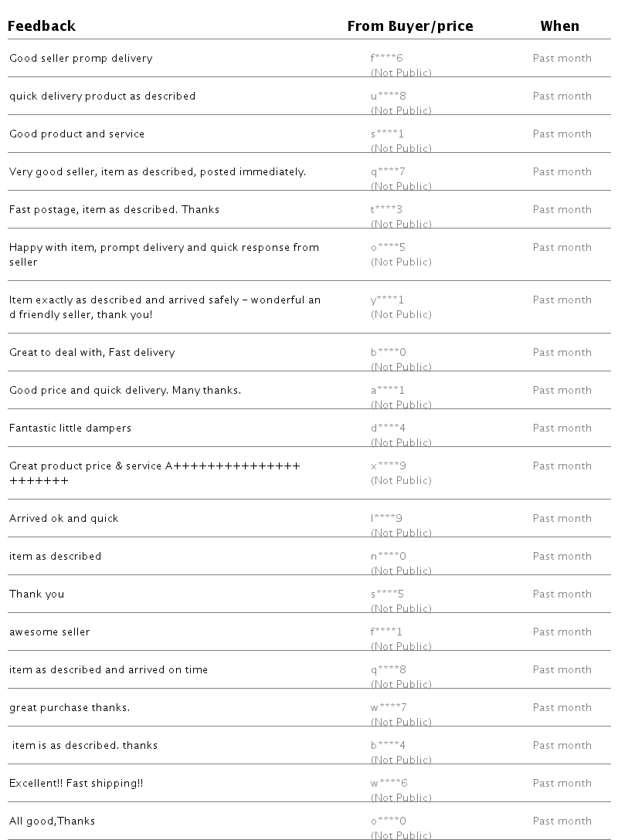Click 'Not Public' price under buyer o****5
Image resolution: width=618 pixels, height=840 pixels.
click(x=401, y=262)
